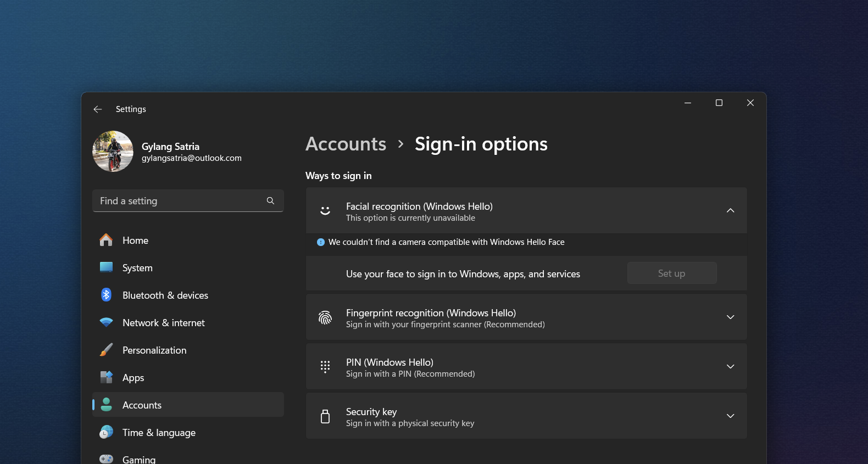
Task: Open Home in the settings sidebar
Action: [x=188, y=240]
